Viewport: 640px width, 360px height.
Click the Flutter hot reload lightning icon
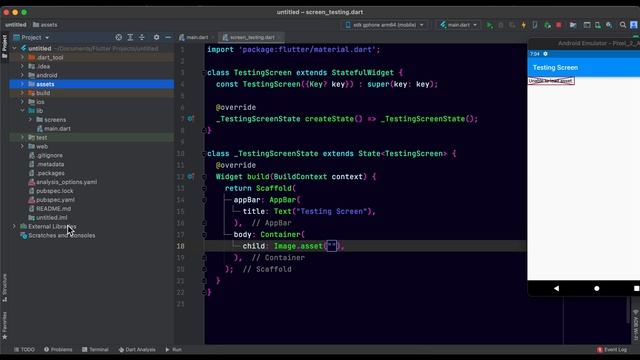(523, 25)
